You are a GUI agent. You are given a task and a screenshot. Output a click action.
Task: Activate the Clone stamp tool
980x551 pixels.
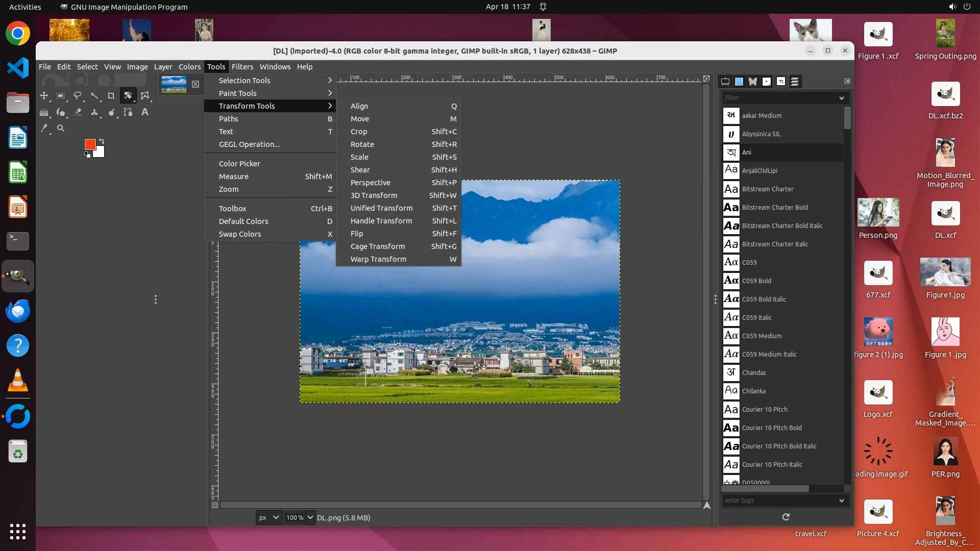pos(94,112)
